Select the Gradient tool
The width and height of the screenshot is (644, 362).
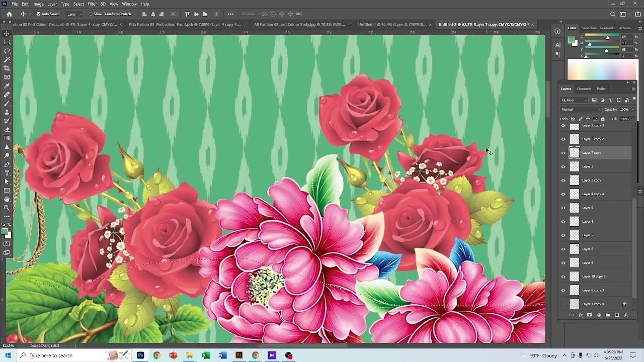tap(7, 138)
